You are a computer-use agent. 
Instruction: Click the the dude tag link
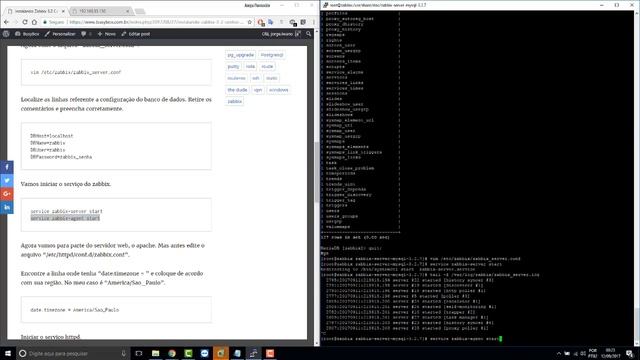[x=237, y=90]
